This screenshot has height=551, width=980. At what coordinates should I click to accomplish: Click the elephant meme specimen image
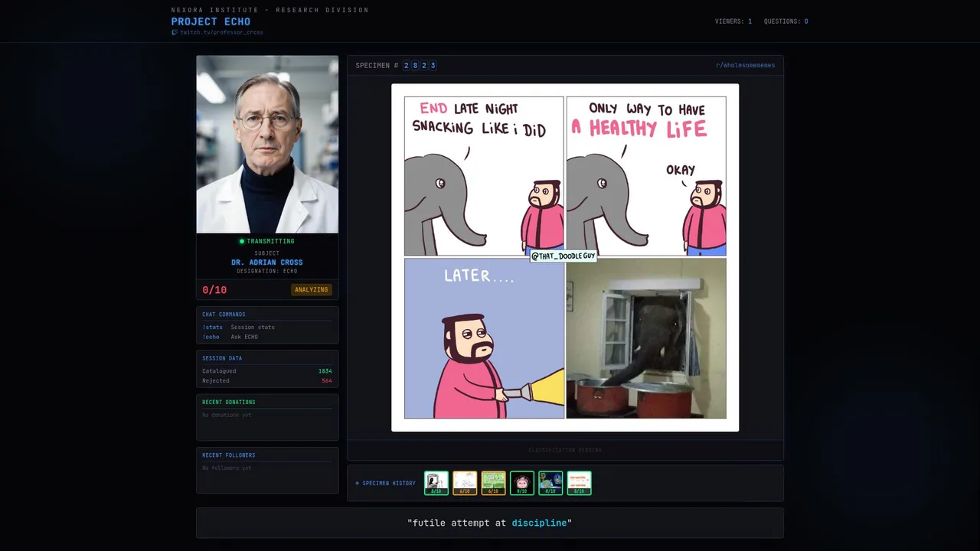tap(565, 257)
